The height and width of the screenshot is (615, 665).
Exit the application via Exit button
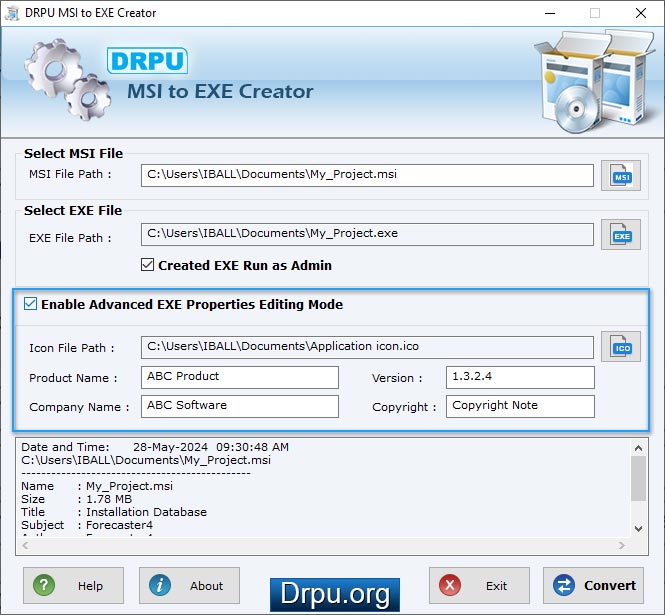(479, 585)
